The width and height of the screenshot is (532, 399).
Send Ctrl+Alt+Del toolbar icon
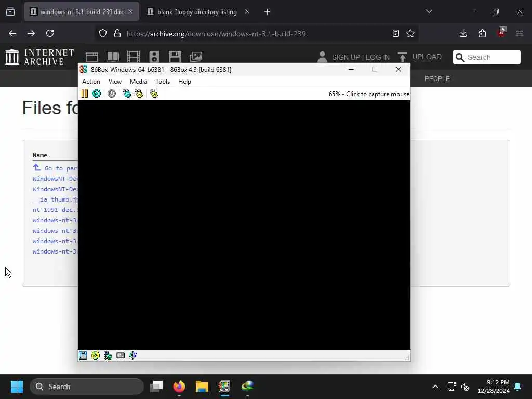127,94
